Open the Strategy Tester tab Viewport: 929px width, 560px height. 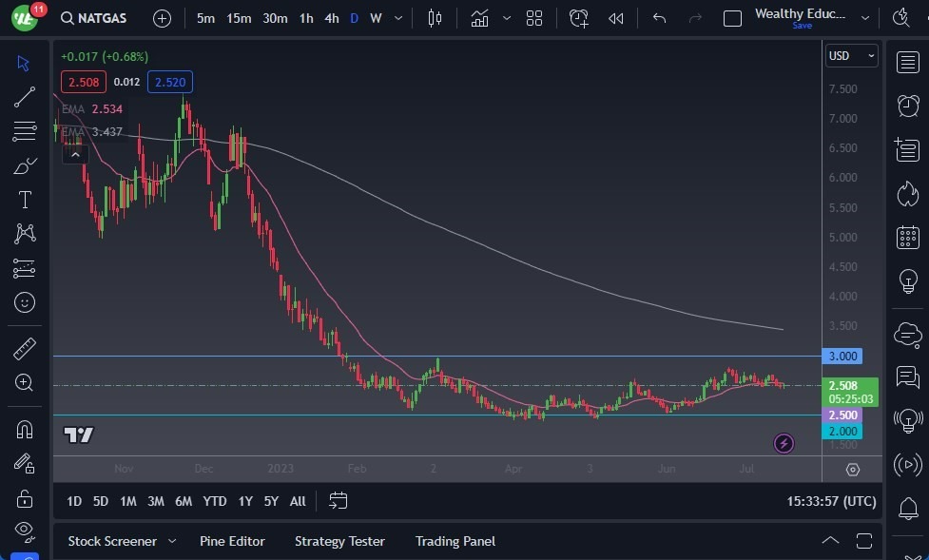(x=339, y=541)
